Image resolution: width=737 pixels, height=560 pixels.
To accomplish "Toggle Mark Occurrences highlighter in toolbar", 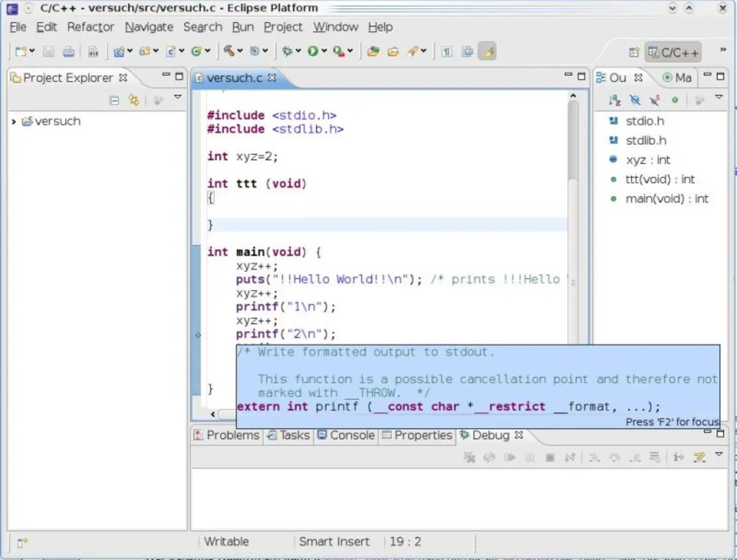I will [x=488, y=52].
